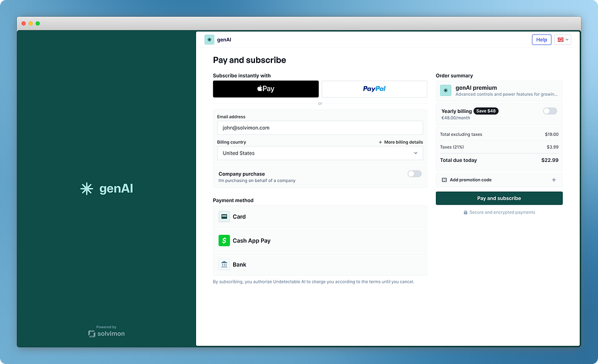Viewport: 598px width, 364px height.
Task: Click the genAI asterisk logo in header
Action: (x=209, y=39)
